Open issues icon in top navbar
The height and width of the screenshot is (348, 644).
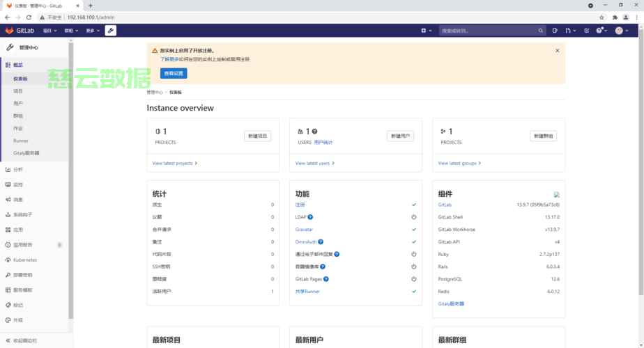pyautogui.click(x=555, y=31)
